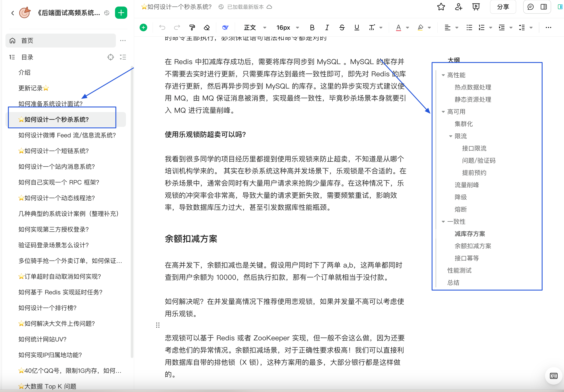Jump to 余额扣减方案 in outline
The image size is (564, 392).
point(473,246)
